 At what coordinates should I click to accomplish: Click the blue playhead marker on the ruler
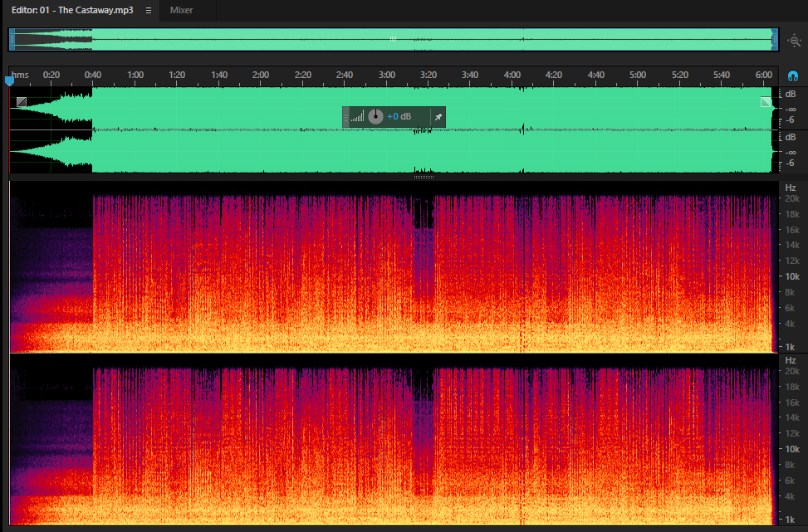click(x=9, y=81)
